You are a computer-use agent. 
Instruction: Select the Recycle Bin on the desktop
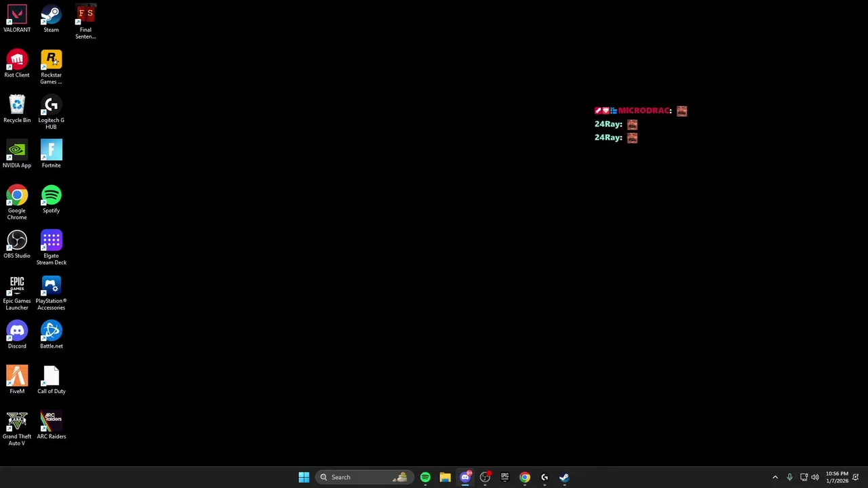tap(17, 109)
